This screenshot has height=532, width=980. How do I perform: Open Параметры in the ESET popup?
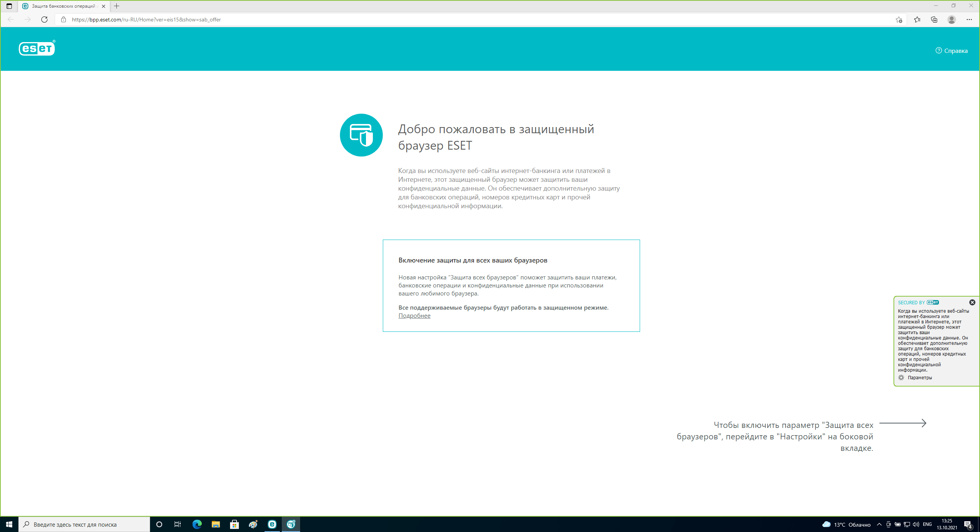[920, 378]
